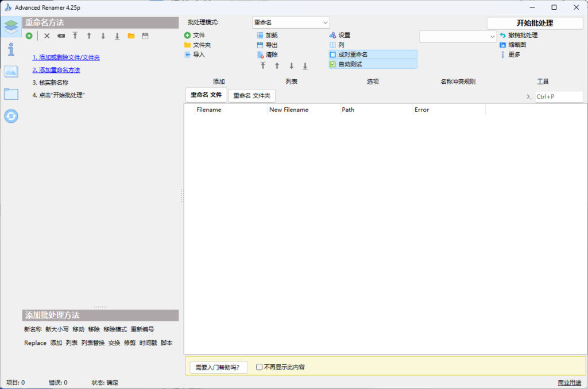The width and height of the screenshot is (588, 389).
Task: Click 导入 in the add group
Action: (x=195, y=55)
